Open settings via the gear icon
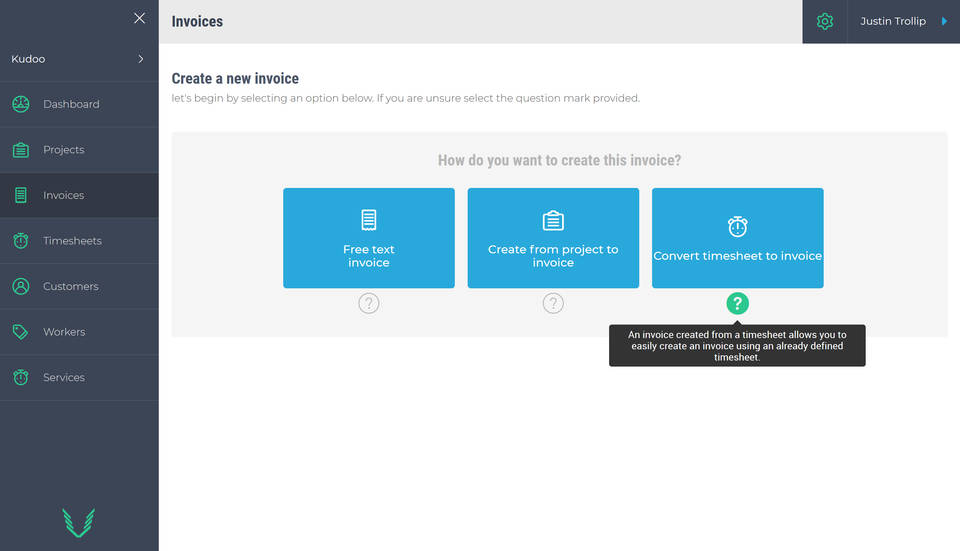The width and height of the screenshot is (960, 551). tap(825, 21)
